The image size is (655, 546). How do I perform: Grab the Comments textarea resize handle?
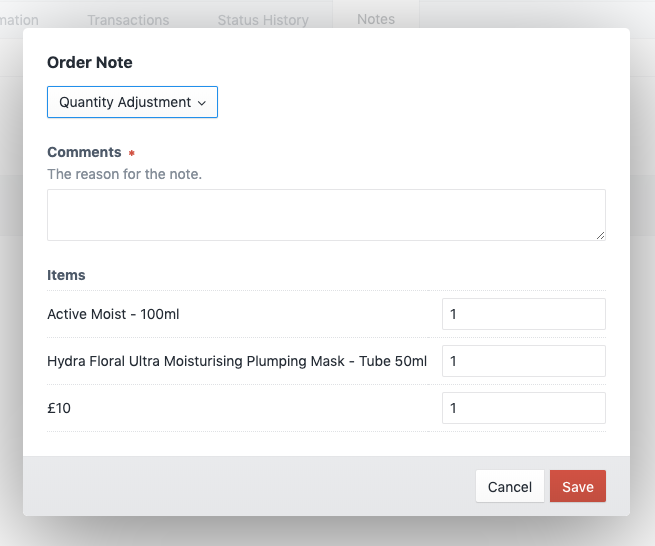pyautogui.click(x=600, y=235)
